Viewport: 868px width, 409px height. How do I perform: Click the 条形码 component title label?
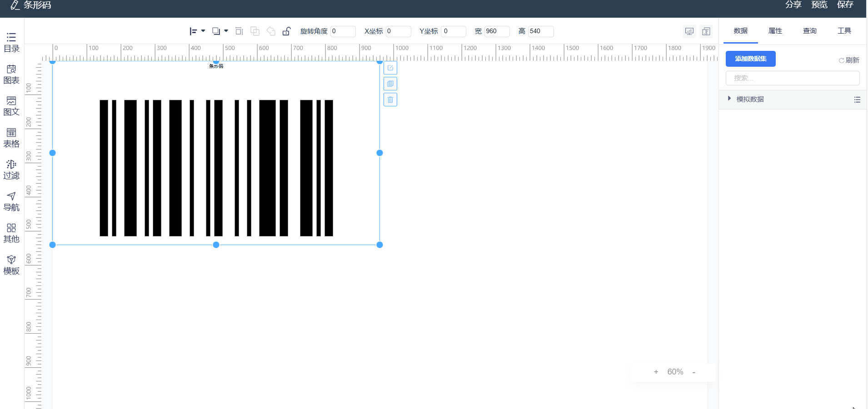click(216, 66)
